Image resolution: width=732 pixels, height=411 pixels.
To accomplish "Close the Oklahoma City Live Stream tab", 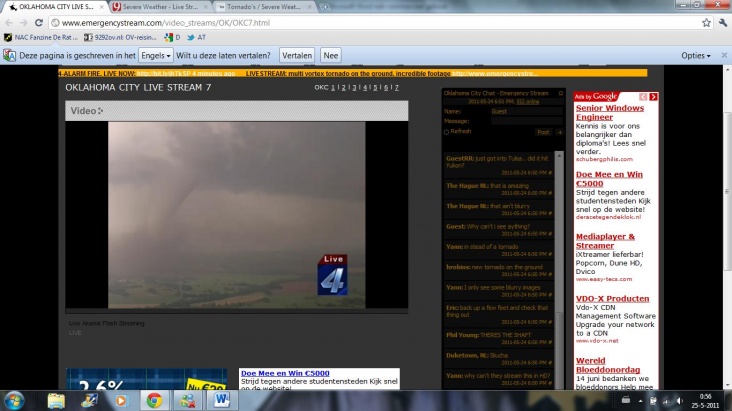I will [101, 7].
